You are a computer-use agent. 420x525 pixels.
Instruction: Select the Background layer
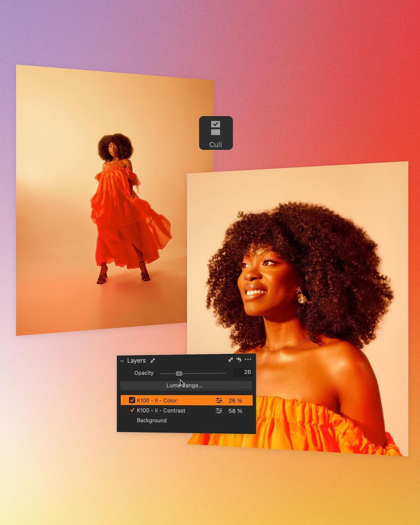152,420
